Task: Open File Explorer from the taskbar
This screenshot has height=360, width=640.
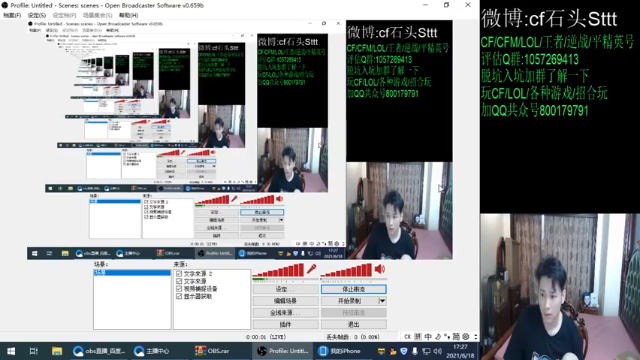Action: pos(57,351)
